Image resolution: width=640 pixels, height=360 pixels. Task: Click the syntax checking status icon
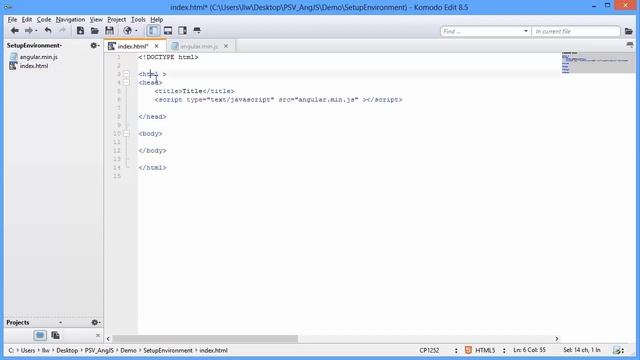click(618, 350)
